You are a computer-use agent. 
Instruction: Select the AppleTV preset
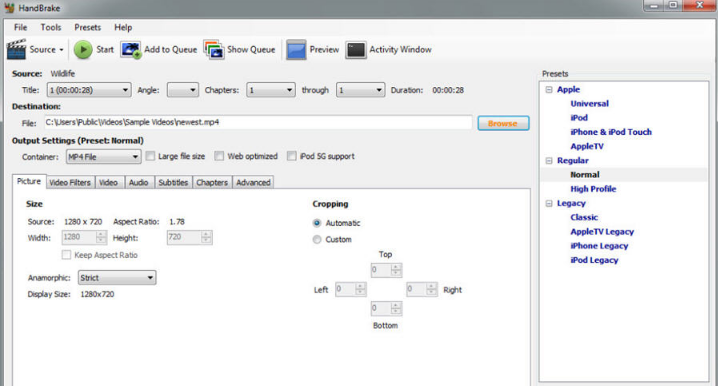587,147
